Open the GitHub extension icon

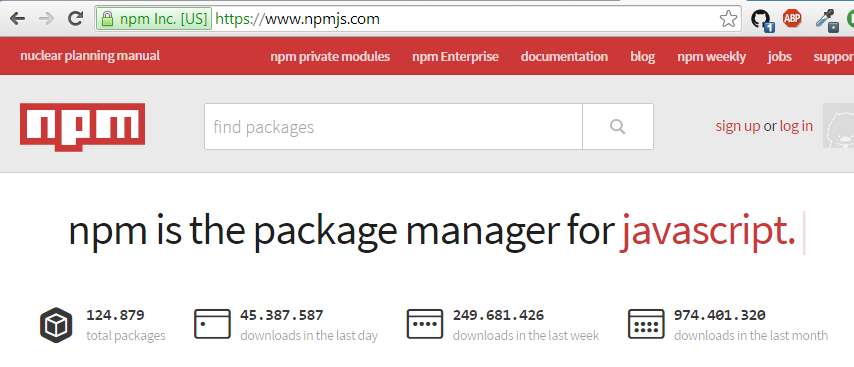[x=761, y=20]
